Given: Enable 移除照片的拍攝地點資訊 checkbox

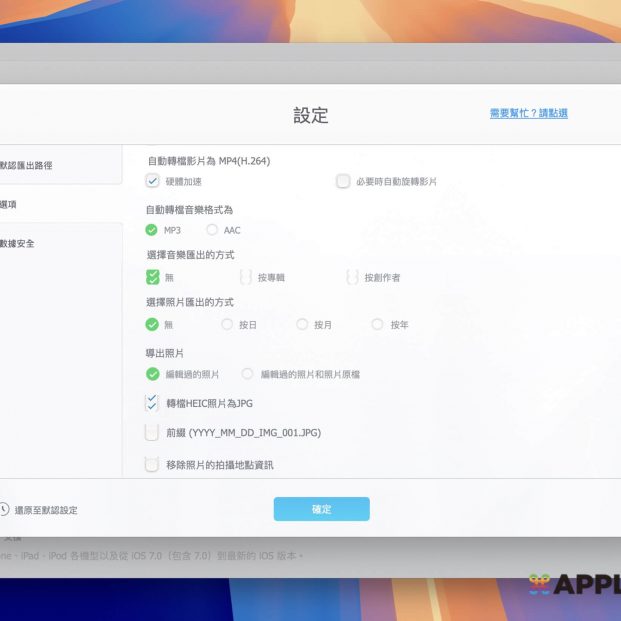Looking at the screenshot, I should [152, 464].
